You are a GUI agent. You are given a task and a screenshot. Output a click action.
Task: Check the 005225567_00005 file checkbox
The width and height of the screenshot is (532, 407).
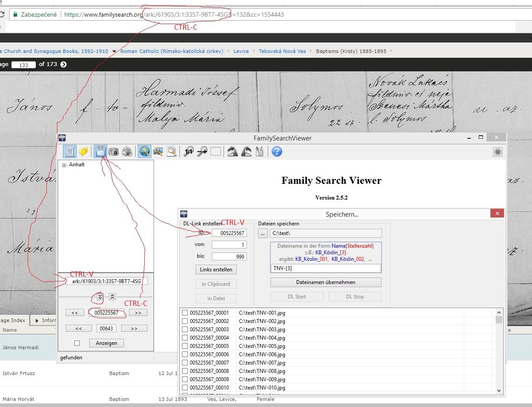tap(185, 346)
